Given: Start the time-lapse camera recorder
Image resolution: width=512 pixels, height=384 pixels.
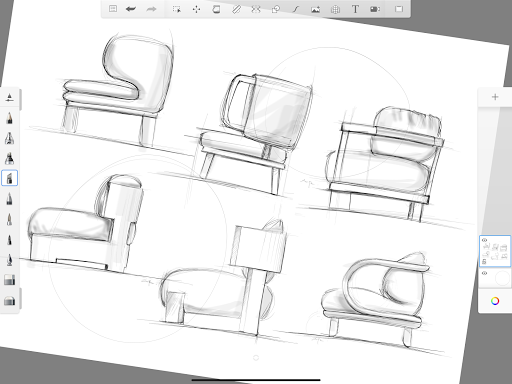Looking at the screenshot, I should tap(375, 9).
